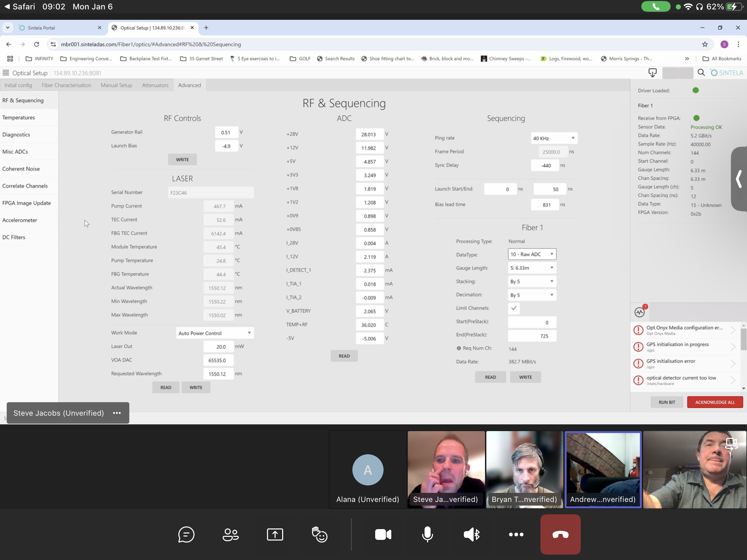The image size is (747, 560).
Task: Tap the green active call indicator
Action: click(656, 7)
